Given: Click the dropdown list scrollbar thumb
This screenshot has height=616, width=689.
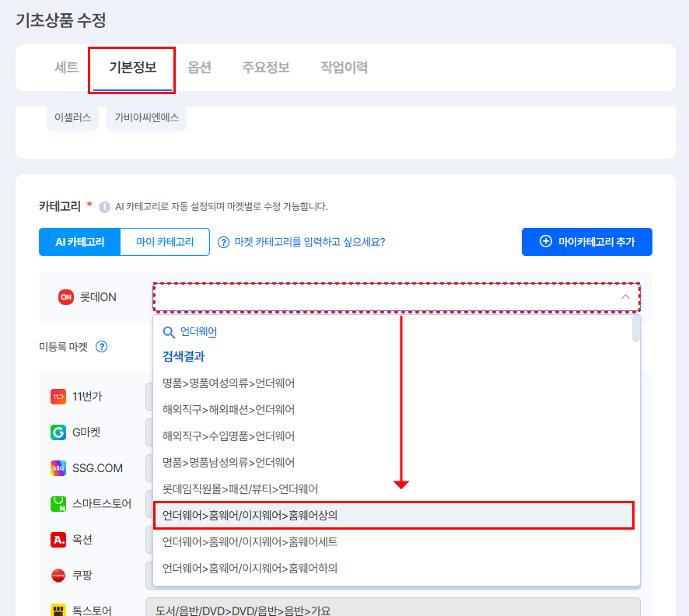Looking at the screenshot, I should pyautogui.click(x=635, y=329).
